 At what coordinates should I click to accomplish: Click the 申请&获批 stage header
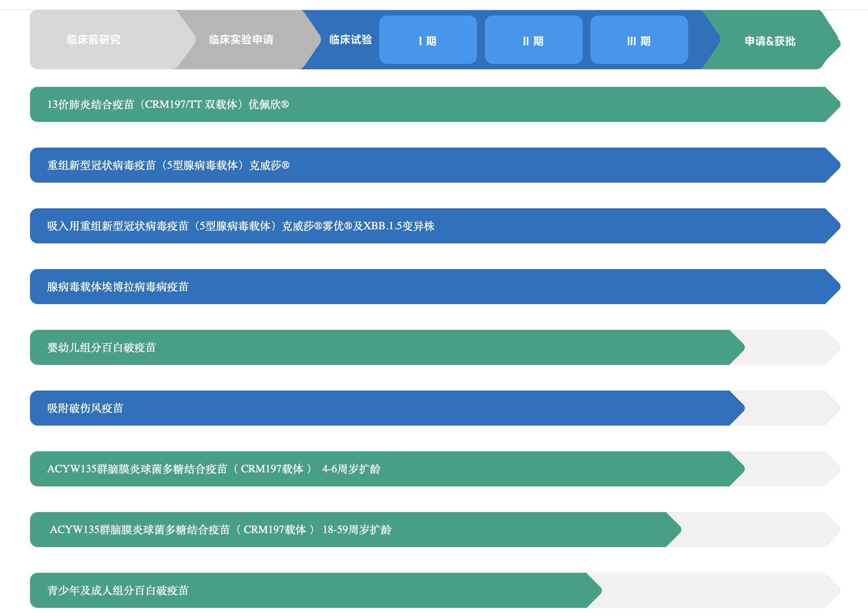pyautogui.click(x=770, y=40)
